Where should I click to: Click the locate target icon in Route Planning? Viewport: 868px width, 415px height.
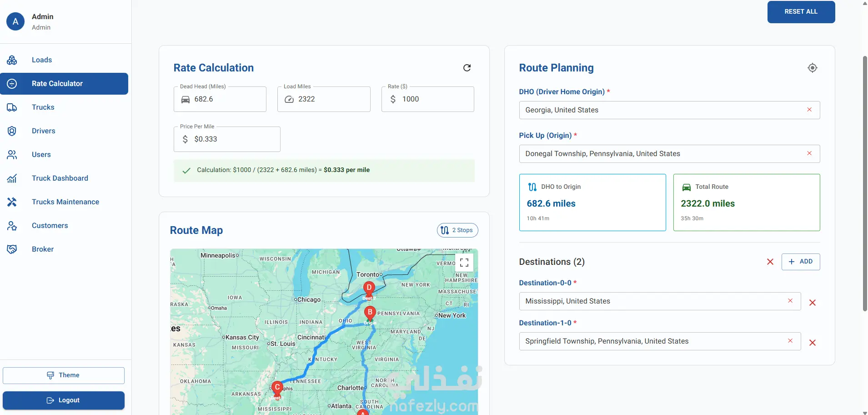point(813,68)
